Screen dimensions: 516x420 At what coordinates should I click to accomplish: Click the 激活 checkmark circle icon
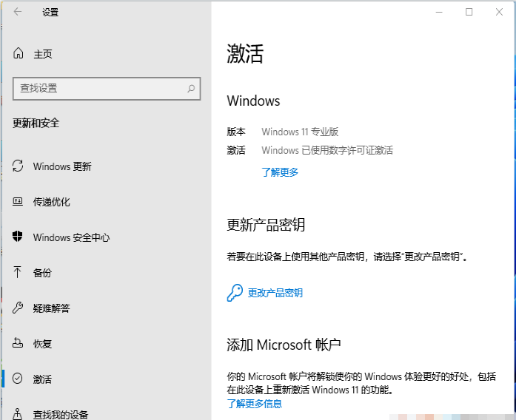[x=19, y=379]
